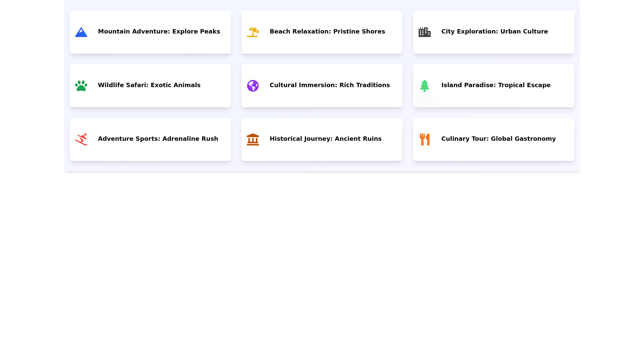Viewport: 644px width, 362px height.
Task: Click the red skiing person icon
Action: [81, 139]
